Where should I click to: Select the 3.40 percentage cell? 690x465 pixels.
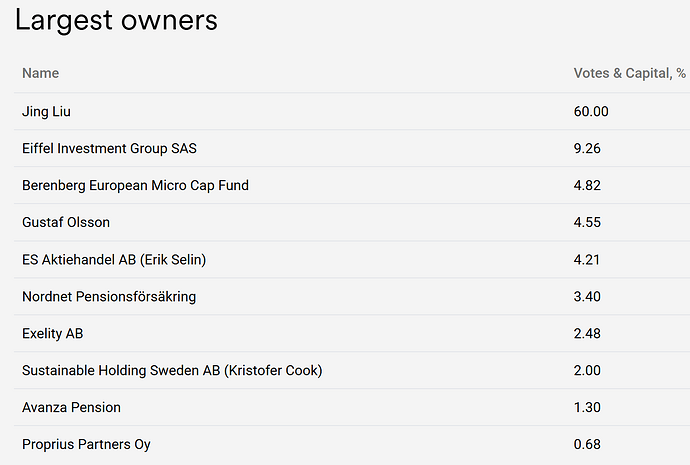pos(587,296)
